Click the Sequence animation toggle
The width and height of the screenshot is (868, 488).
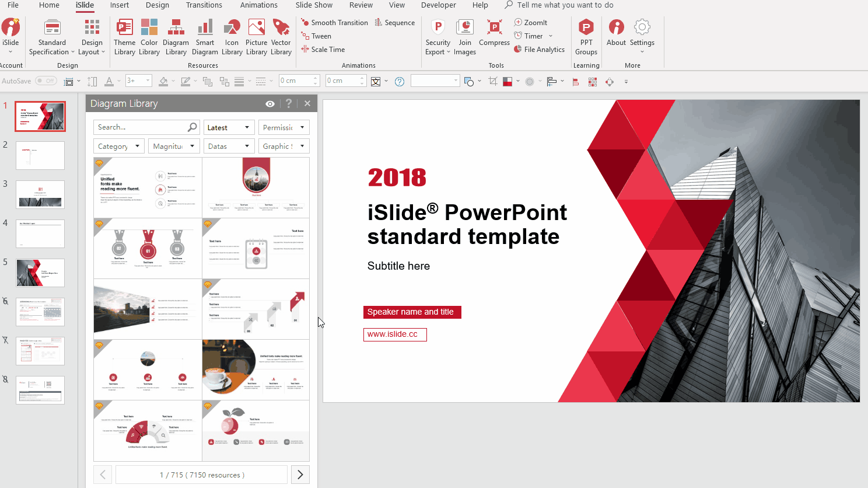click(x=395, y=22)
